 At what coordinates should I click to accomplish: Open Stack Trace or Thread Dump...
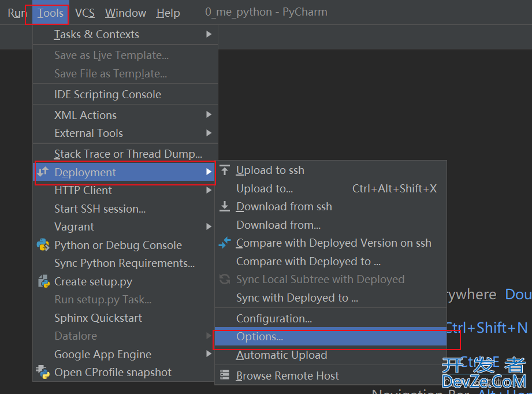[x=125, y=154]
